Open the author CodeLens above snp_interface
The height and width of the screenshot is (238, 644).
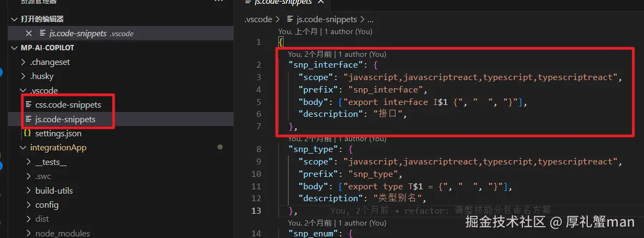click(337, 54)
